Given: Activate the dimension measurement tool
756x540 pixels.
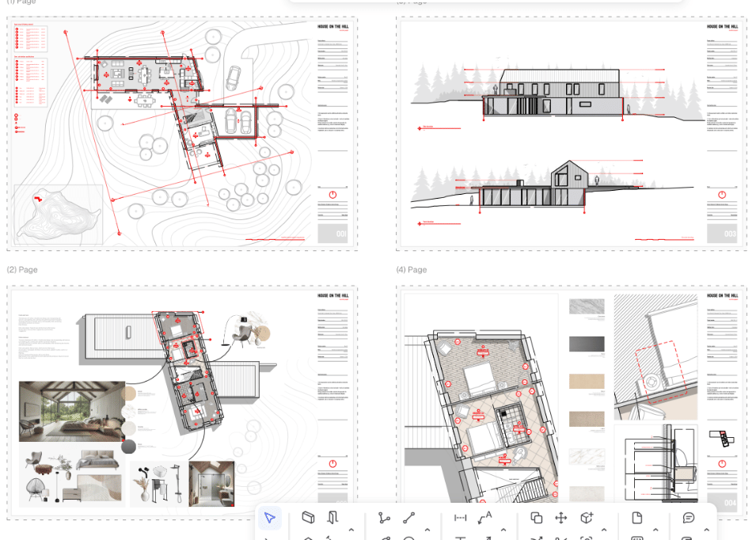Looking at the screenshot, I should (461, 518).
